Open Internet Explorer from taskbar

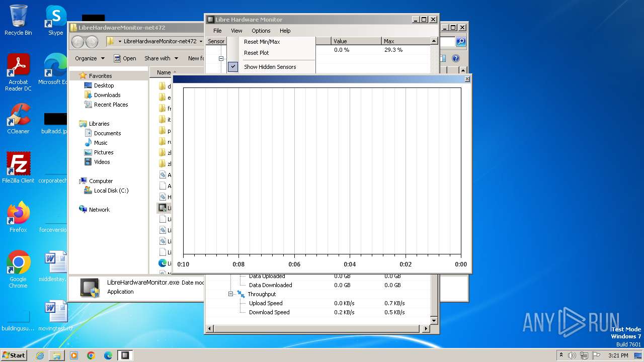tap(40, 355)
